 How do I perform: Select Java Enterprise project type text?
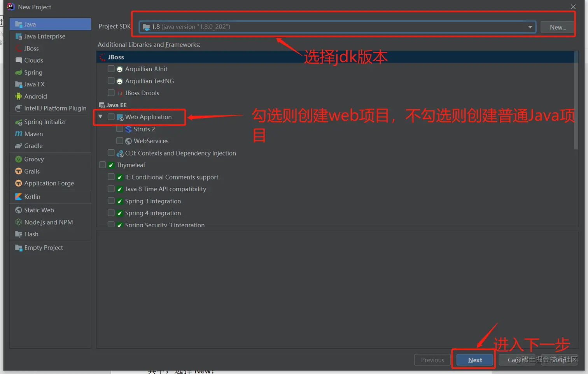(x=45, y=36)
